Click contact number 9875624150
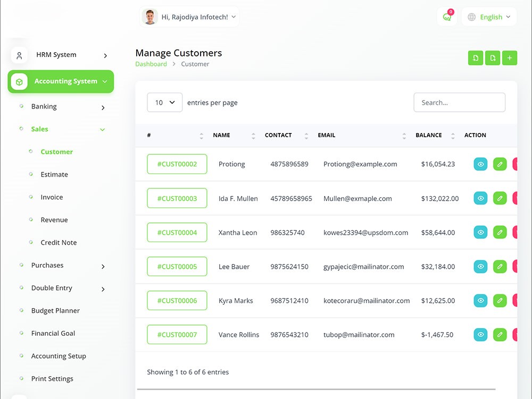The height and width of the screenshot is (399, 532). click(289, 267)
